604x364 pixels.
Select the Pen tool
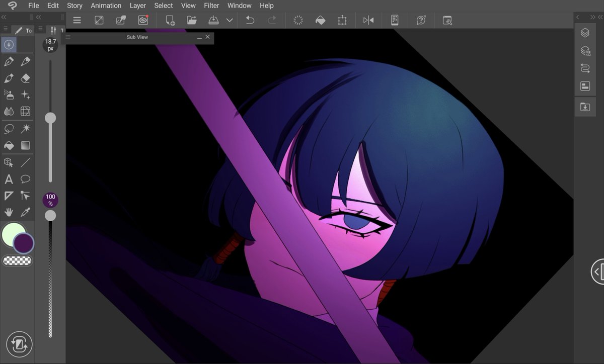[9, 61]
